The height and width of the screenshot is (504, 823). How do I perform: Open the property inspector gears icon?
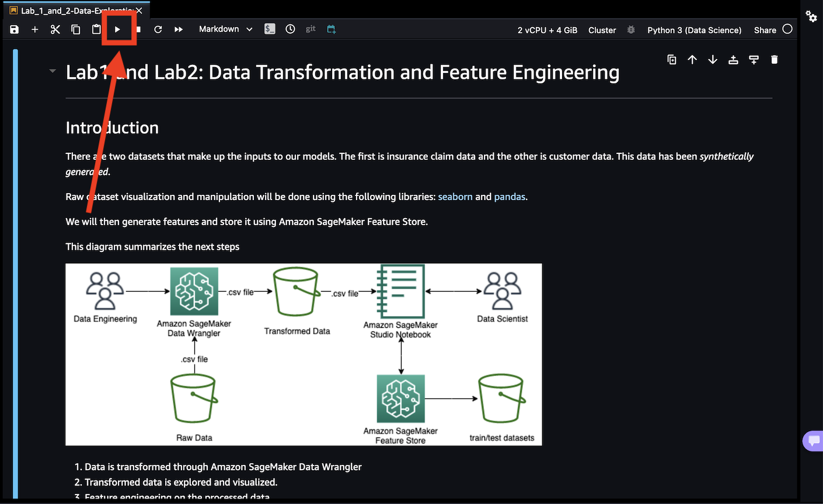pos(811,16)
